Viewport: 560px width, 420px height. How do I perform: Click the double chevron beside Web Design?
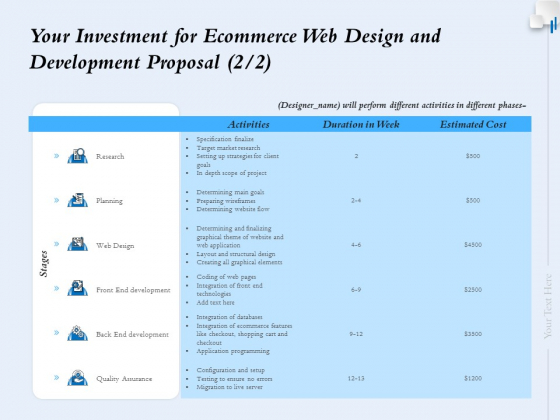(56, 244)
